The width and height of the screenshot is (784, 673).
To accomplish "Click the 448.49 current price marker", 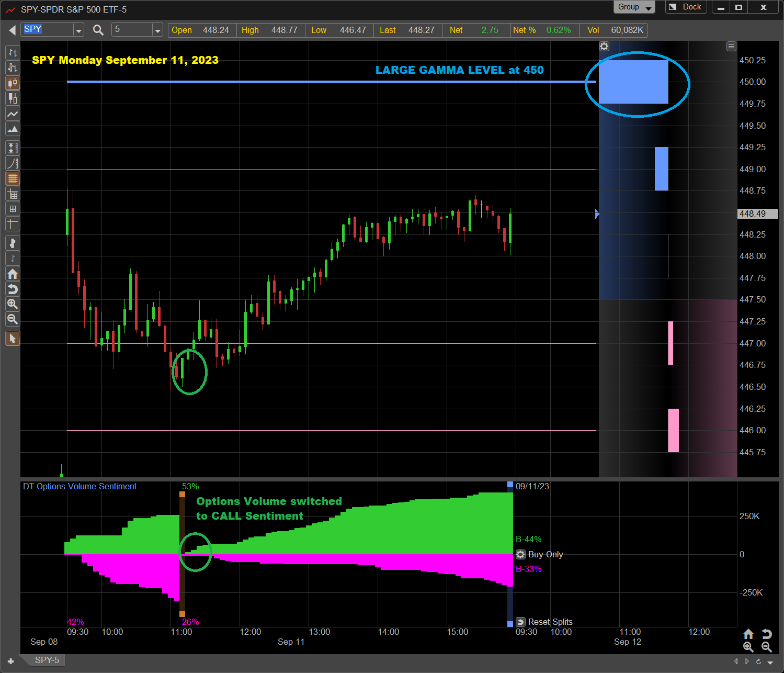I will click(x=757, y=214).
